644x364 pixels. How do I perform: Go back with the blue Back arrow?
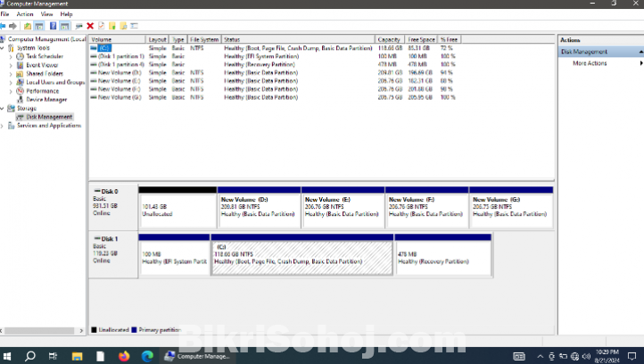tap(3, 26)
